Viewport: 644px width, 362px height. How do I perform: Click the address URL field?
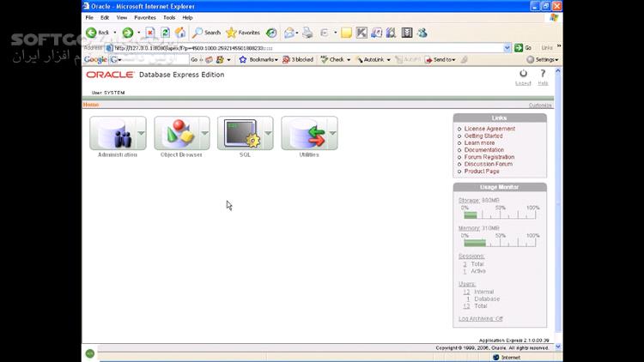[304, 48]
